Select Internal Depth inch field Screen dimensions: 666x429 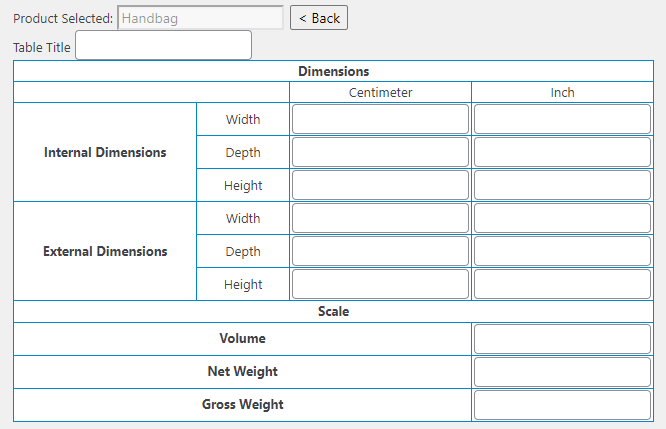click(562, 152)
